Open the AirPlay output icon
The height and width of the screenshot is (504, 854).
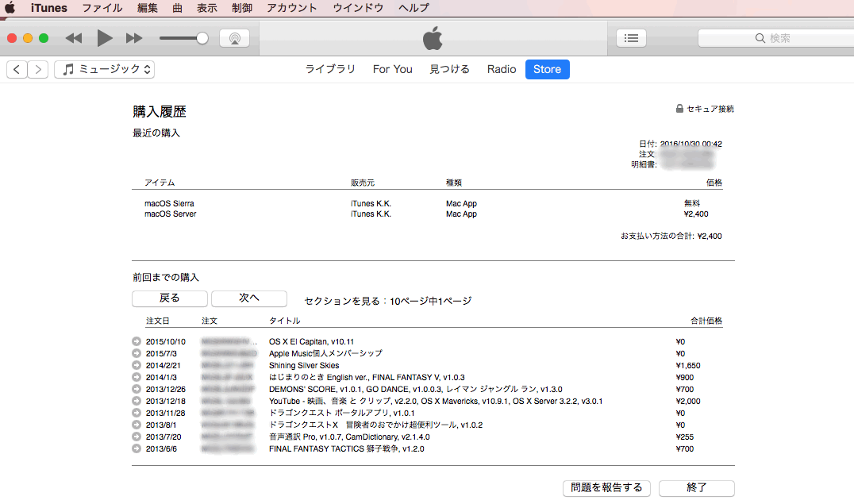[234, 38]
